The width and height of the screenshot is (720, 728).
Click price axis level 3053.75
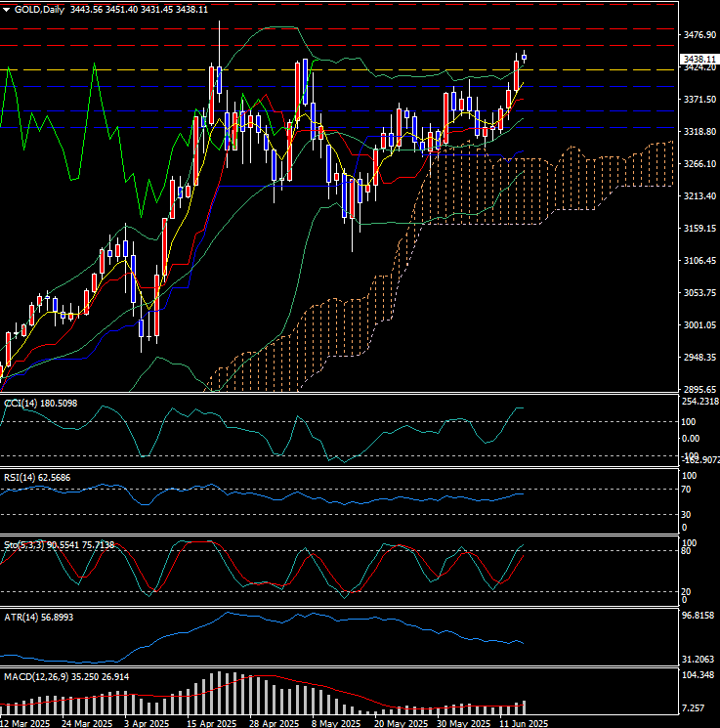pyautogui.click(x=699, y=292)
